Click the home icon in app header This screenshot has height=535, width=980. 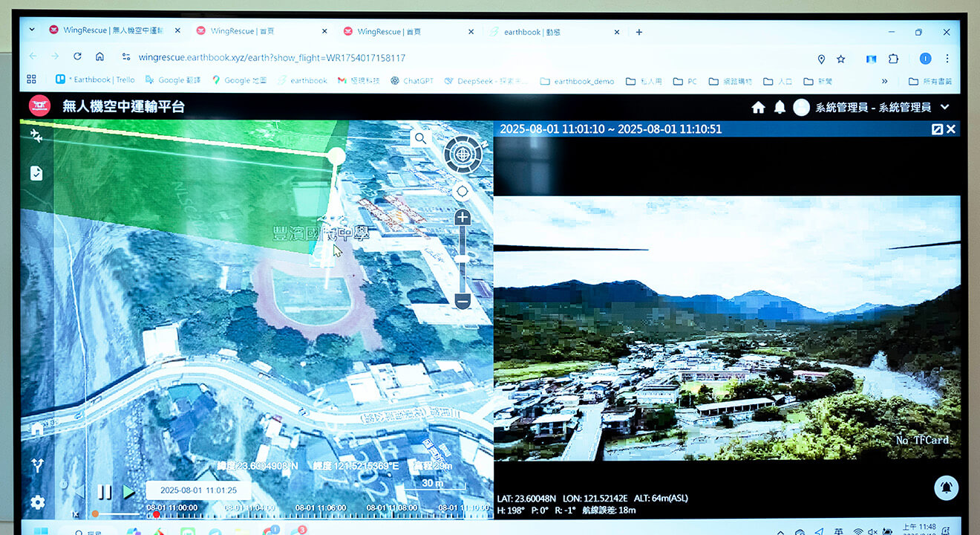click(758, 107)
